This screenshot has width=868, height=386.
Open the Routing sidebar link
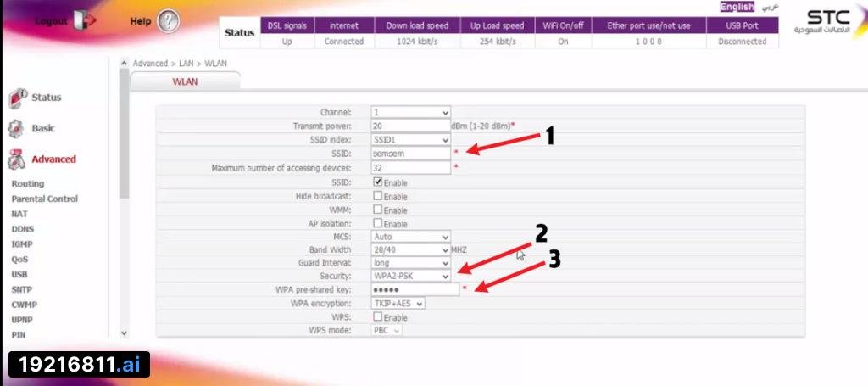pyautogui.click(x=28, y=183)
